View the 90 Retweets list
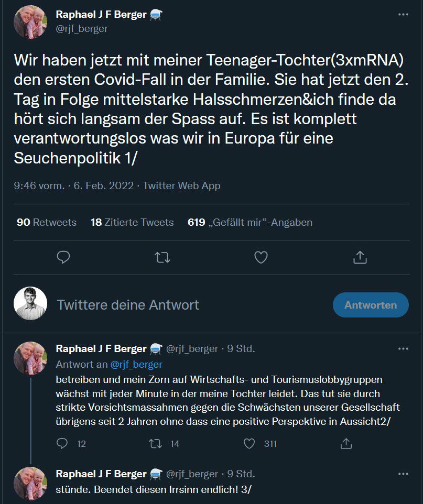 click(47, 222)
